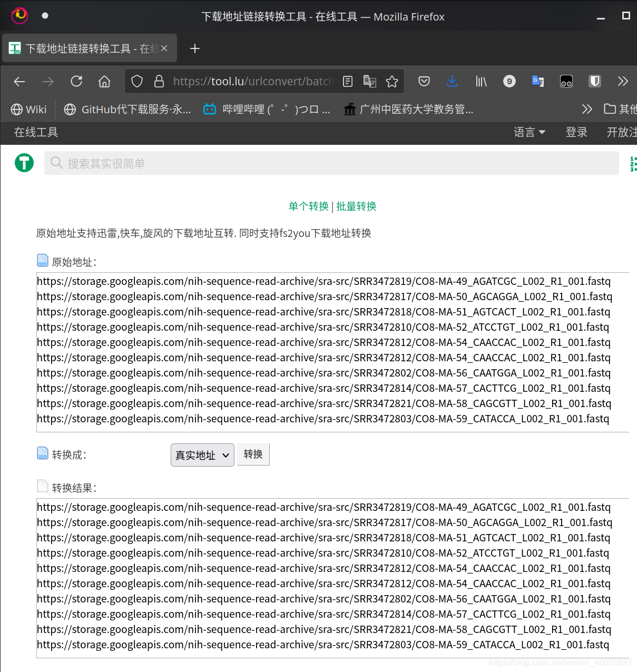
Task: Click the SRR3472803 URL line in 转换结果
Action: click(x=323, y=645)
